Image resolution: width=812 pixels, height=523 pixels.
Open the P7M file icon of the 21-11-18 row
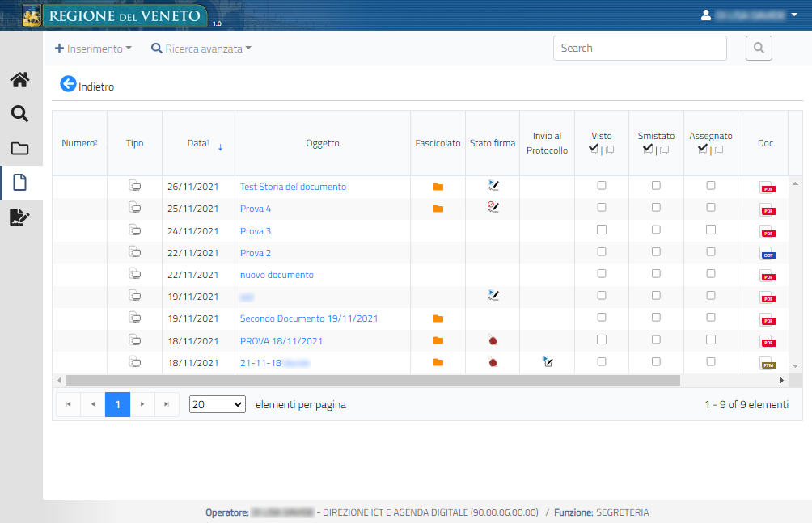768,364
